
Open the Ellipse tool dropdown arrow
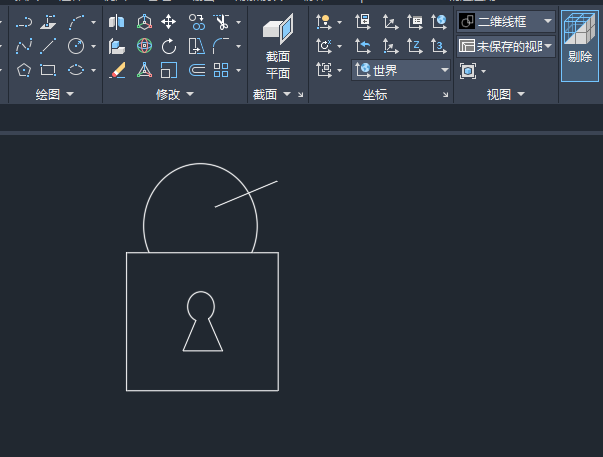93,70
